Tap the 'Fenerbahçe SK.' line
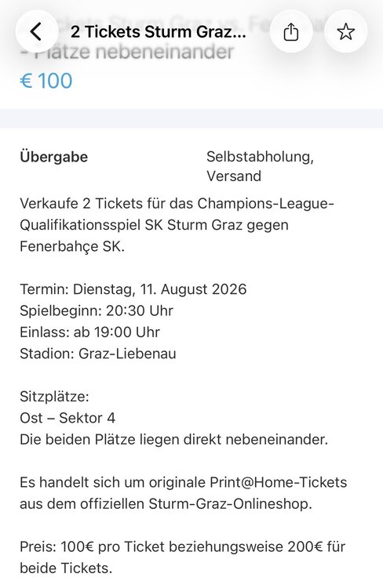The height and width of the screenshot is (588, 383). pyautogui.click(x=72, y=246)
